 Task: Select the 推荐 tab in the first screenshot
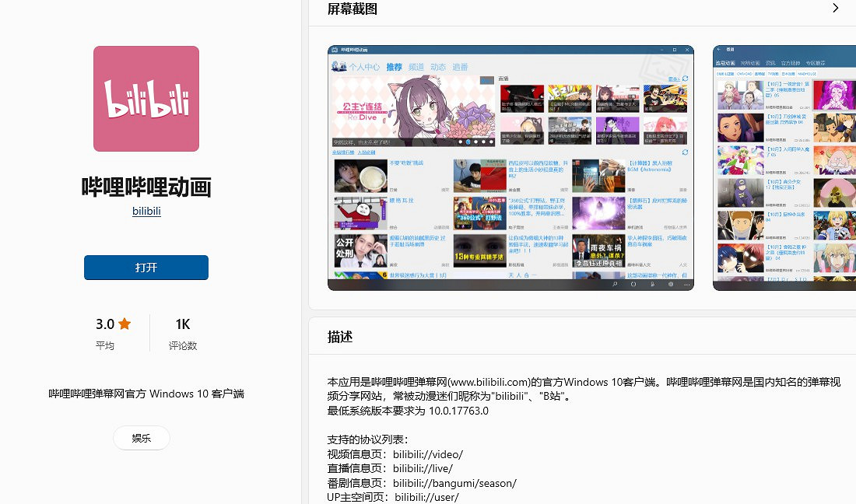(394, 68)
